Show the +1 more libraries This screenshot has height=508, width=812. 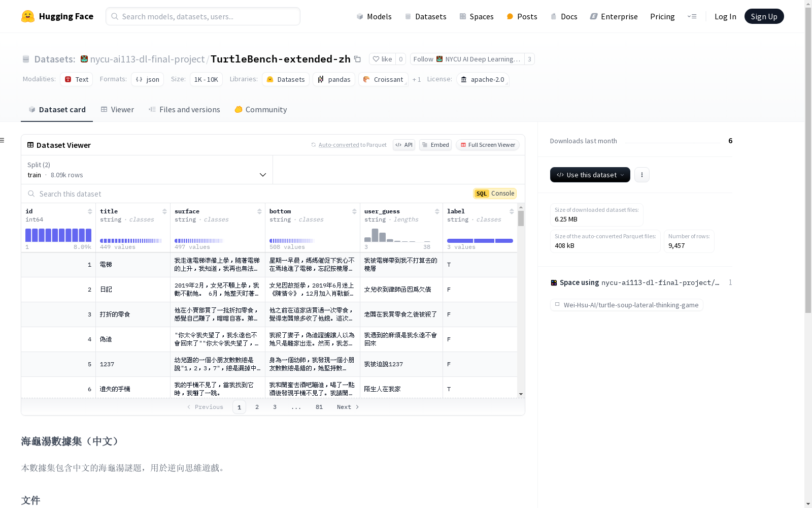click(x=417, y=79)
